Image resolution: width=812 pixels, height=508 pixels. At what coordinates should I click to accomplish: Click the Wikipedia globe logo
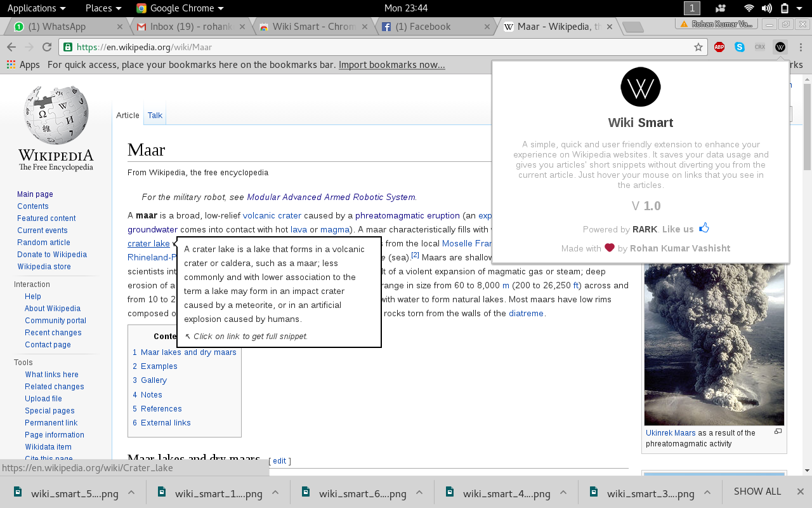[55, 114]
